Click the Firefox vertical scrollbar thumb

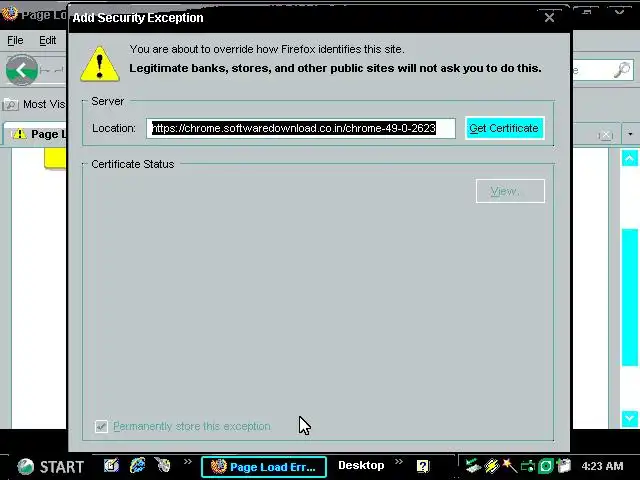tap(629, 297)
